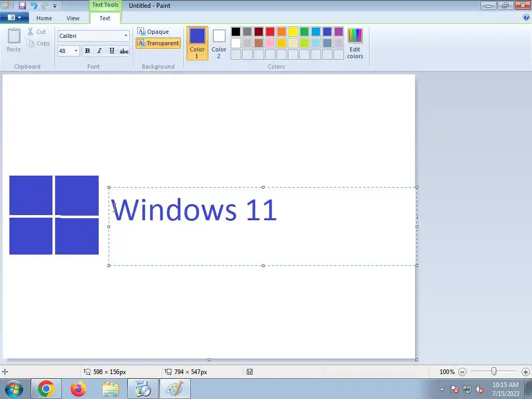
Task: Expand the font size 48 dropdown arrow
Action: click(76, 51)
